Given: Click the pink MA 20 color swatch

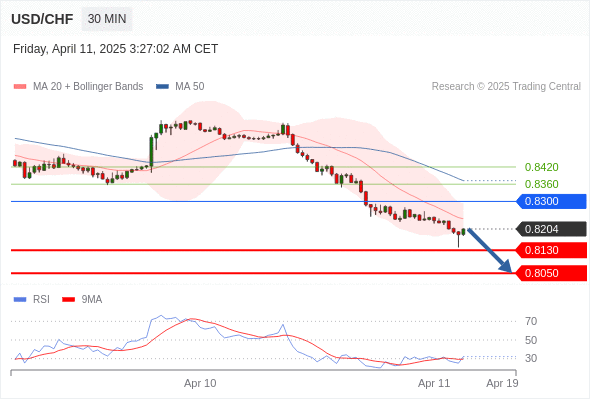Looking at the screenshot, I should pos(20,87).
